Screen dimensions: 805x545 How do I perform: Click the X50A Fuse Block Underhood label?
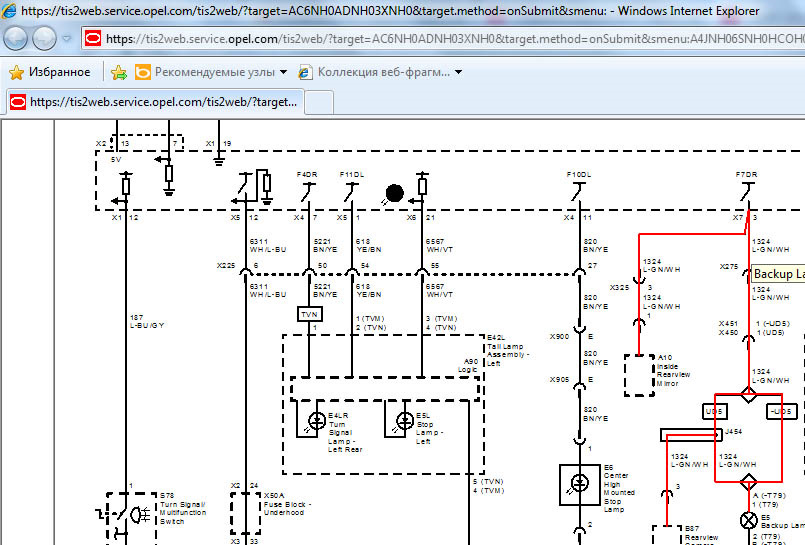coord(288,504)
